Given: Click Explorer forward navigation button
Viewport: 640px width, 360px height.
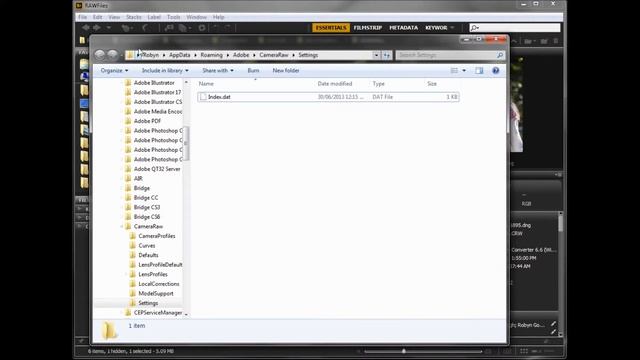Looking at the screenshot, I should click(x=112, y=55).
